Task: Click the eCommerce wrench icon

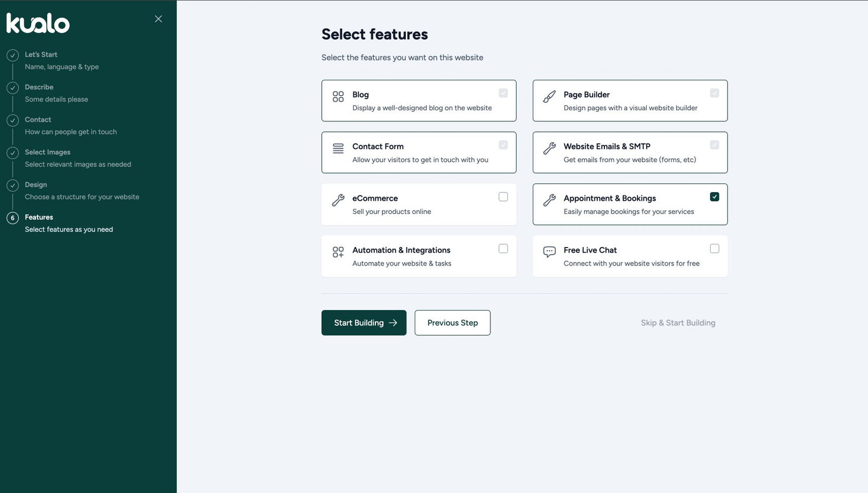Action: click(x=338, y=200)
